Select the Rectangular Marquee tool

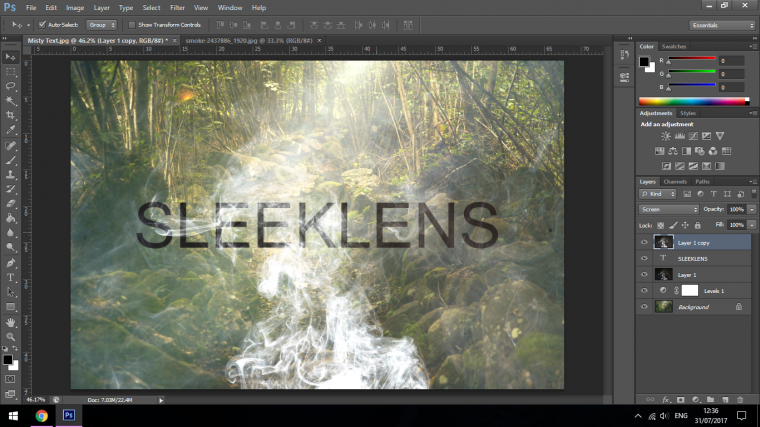coord(10,72)
